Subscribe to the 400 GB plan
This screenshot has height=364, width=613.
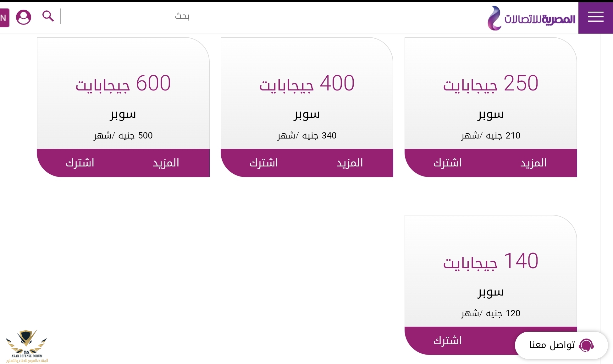(264, 163)
